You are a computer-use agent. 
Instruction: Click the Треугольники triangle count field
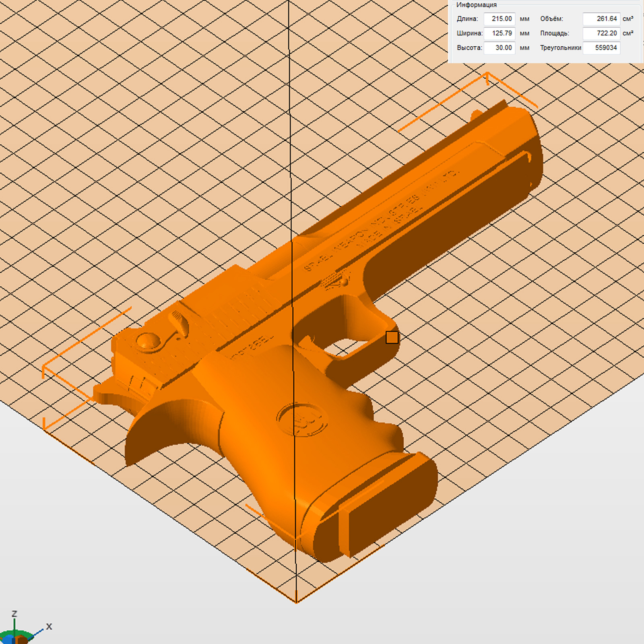(x=601, y=48)
